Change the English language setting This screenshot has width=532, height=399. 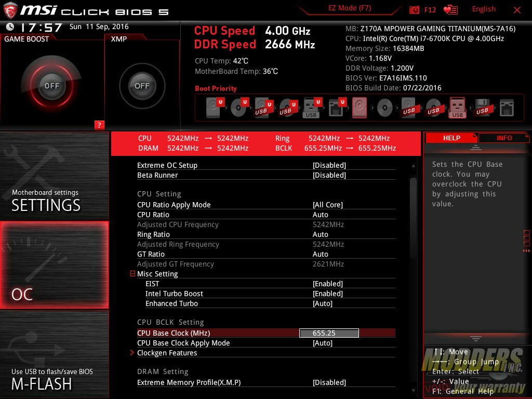[484, 9]
